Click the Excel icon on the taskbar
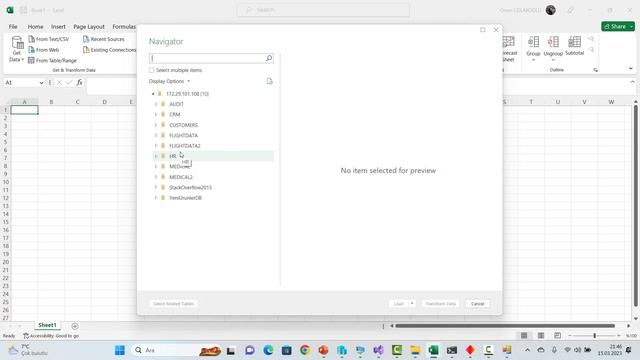This screenshot has width=640, height=360. coord(433,350)
